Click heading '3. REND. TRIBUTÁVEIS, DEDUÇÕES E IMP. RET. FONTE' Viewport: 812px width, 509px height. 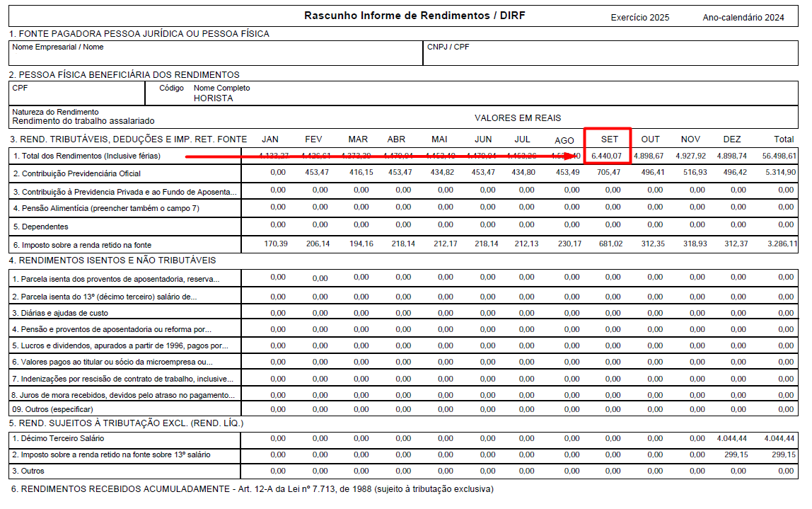[x=129, y=139]
